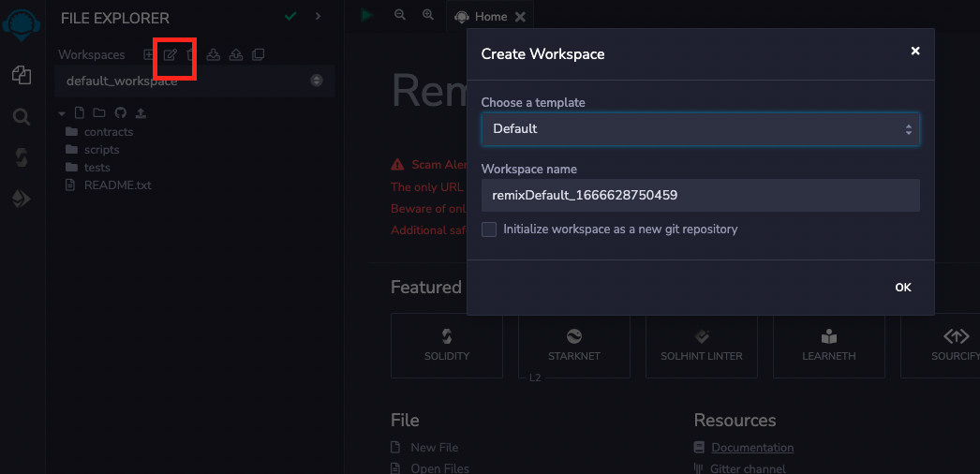Create new folder icon in explorer
The image size is (980, 474).
point(98,113)
